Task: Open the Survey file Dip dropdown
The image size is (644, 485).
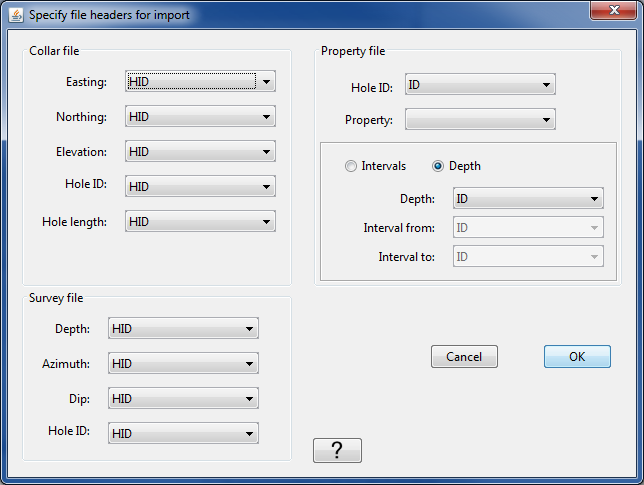Action: [x=183, y=398]
